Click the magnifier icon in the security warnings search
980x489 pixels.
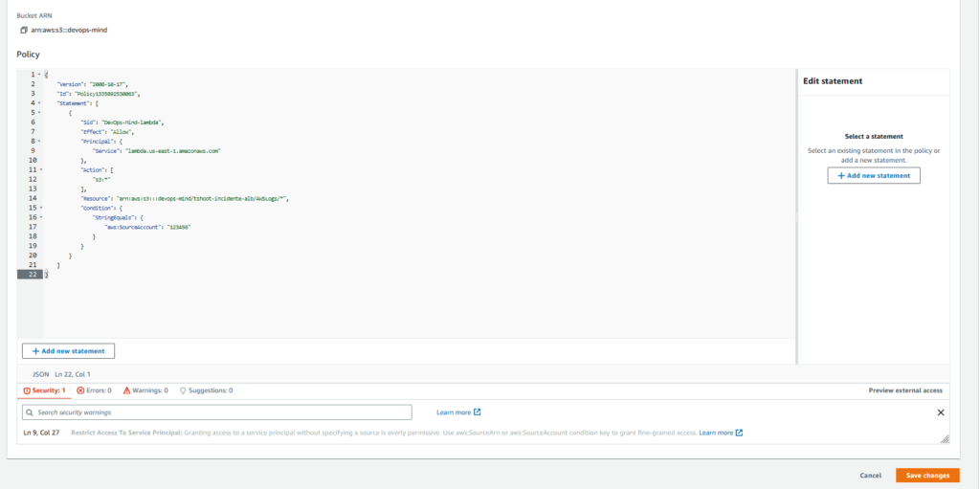point(30,412)
